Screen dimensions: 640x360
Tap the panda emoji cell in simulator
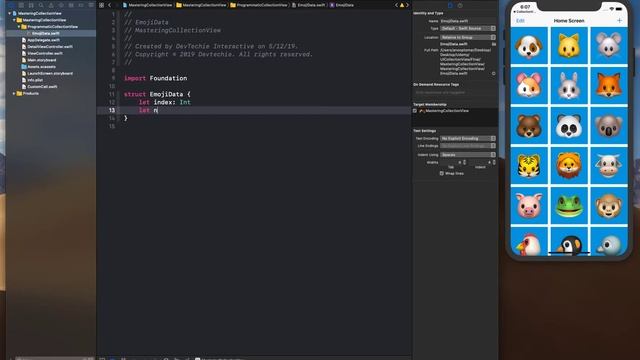[569, 125]
